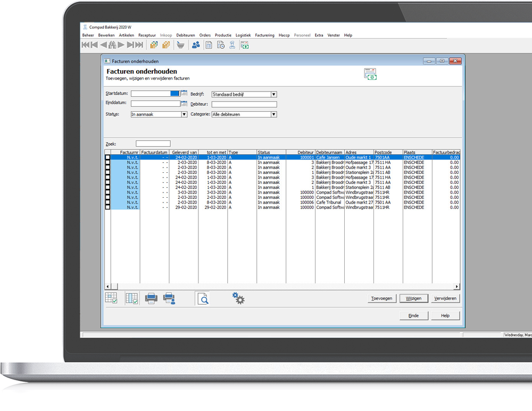
Task: Click the Toevoegen button
Action: [x=381, y=298]
